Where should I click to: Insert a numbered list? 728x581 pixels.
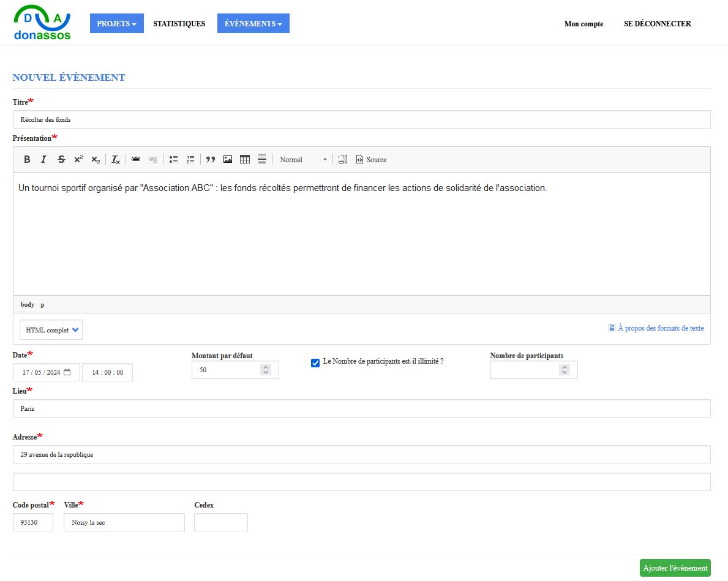pyautogui.click(x=190, y=160)
